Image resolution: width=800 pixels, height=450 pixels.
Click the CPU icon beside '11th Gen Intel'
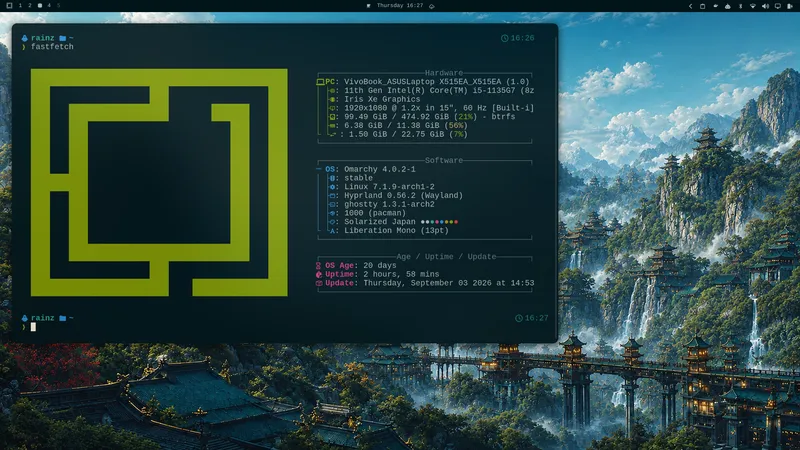(332, 91)
